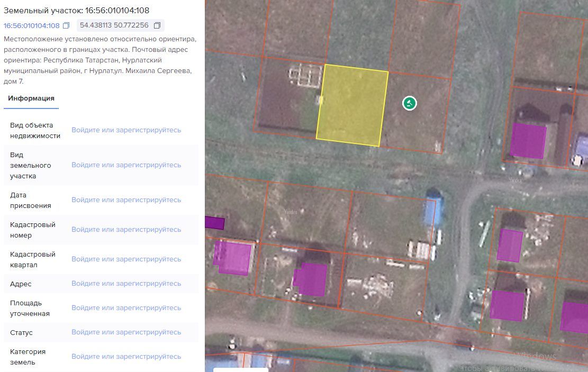Click the Дата присвоения label
This screenshot has width=588, height=372.
coord(30,200)
